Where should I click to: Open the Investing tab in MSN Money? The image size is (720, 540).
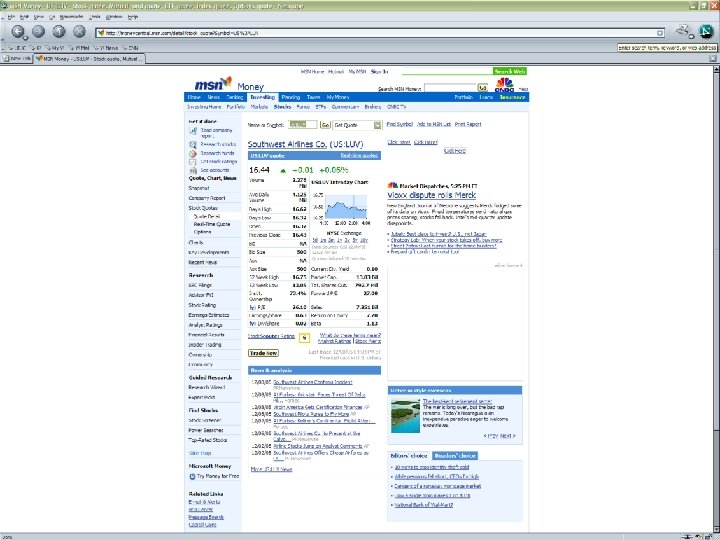[x=263, y=97]
